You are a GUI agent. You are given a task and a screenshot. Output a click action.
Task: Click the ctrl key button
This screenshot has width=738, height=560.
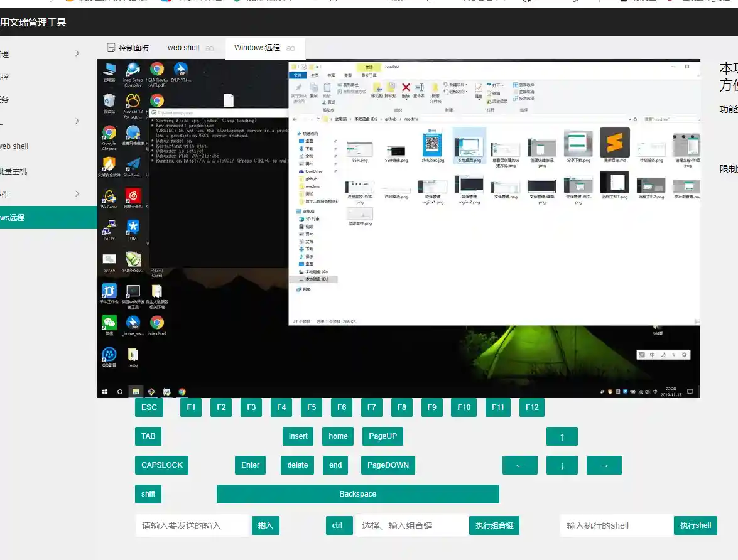pyautogui.click(x=339, y=525)
